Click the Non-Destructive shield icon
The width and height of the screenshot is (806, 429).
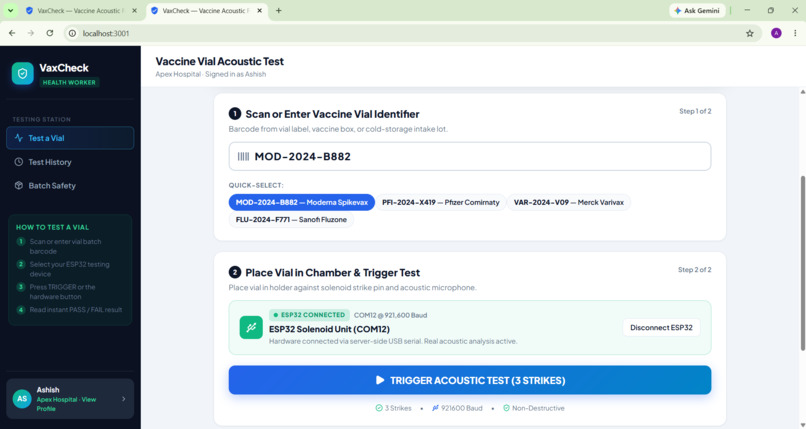506,408
